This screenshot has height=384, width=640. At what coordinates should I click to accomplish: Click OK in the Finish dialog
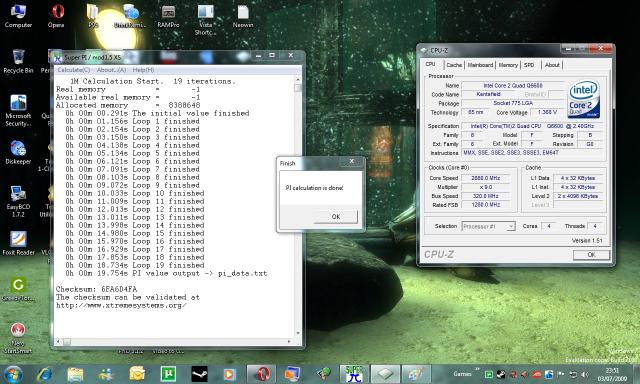[x=336, y=217]
